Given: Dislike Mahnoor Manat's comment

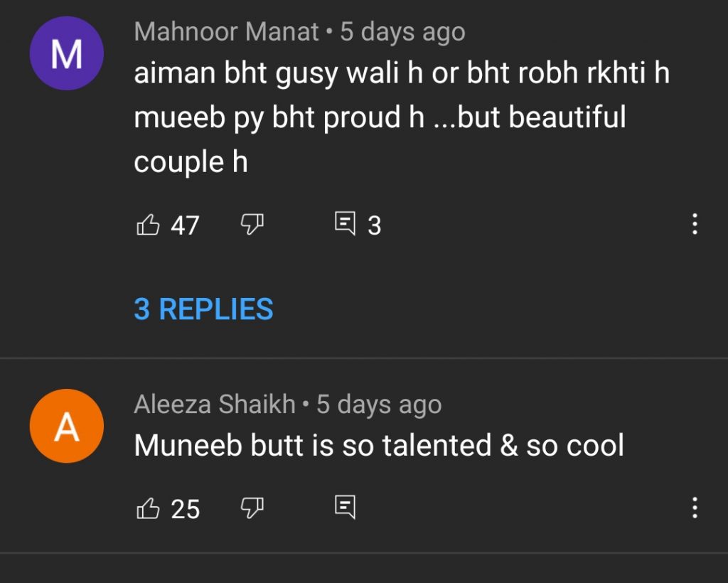Looking at the screenshot, I should tap(252, 225).
